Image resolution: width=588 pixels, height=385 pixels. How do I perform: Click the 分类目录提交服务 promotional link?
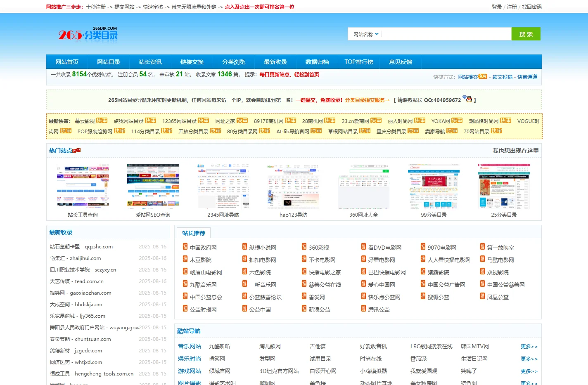pyautogui.click(x=367, y=100)
